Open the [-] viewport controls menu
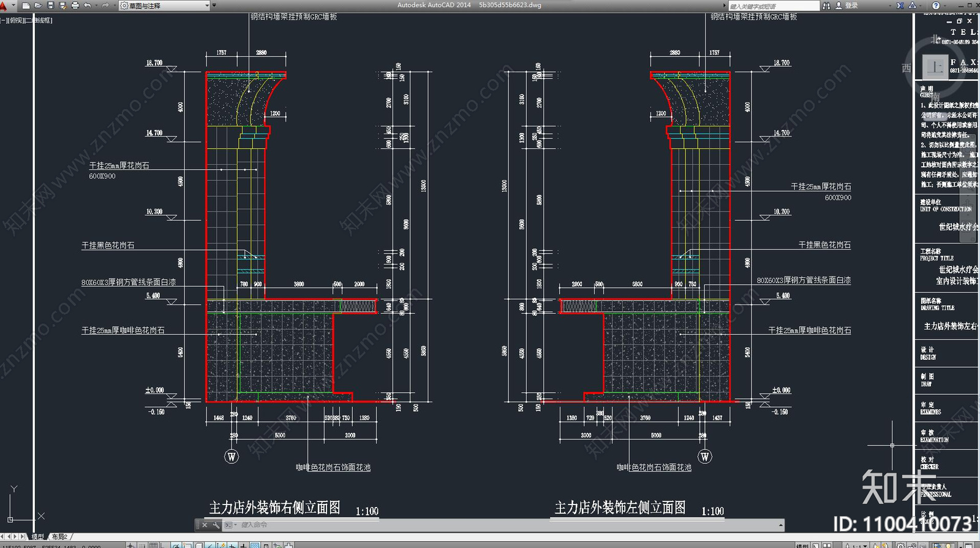This screenshot has width=980, height=548. 4,20
